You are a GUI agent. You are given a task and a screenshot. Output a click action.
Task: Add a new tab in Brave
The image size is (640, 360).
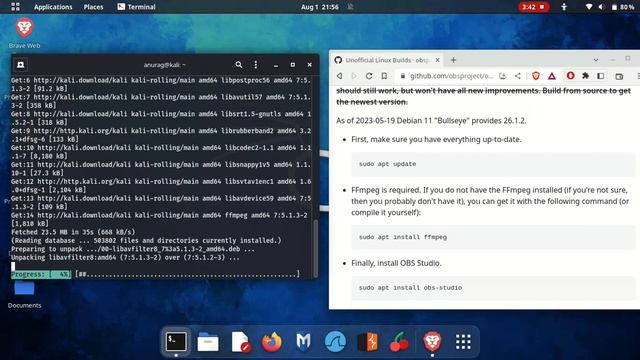[x=453, y=60]
